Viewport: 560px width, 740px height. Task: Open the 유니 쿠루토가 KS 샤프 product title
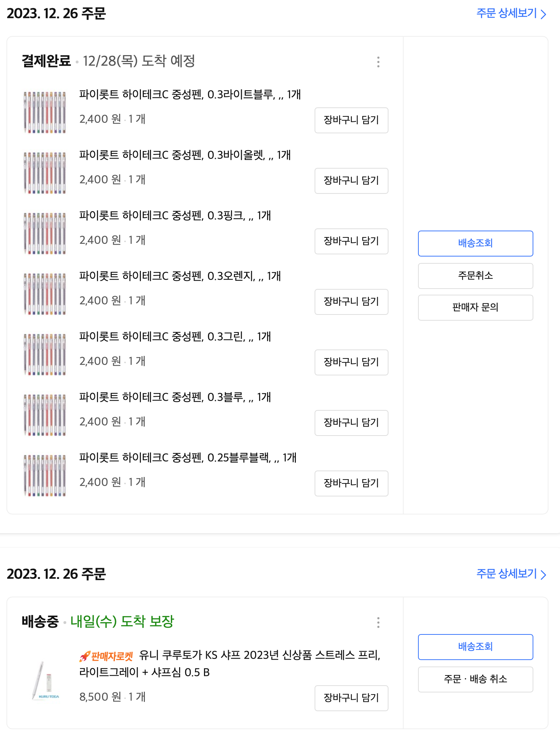pyautogui.click(x=259, y=655)
